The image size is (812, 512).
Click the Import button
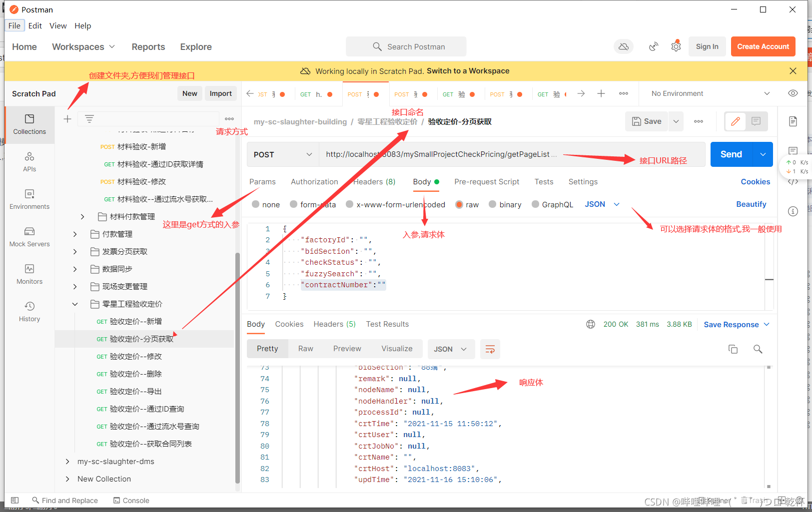(220, 93)
